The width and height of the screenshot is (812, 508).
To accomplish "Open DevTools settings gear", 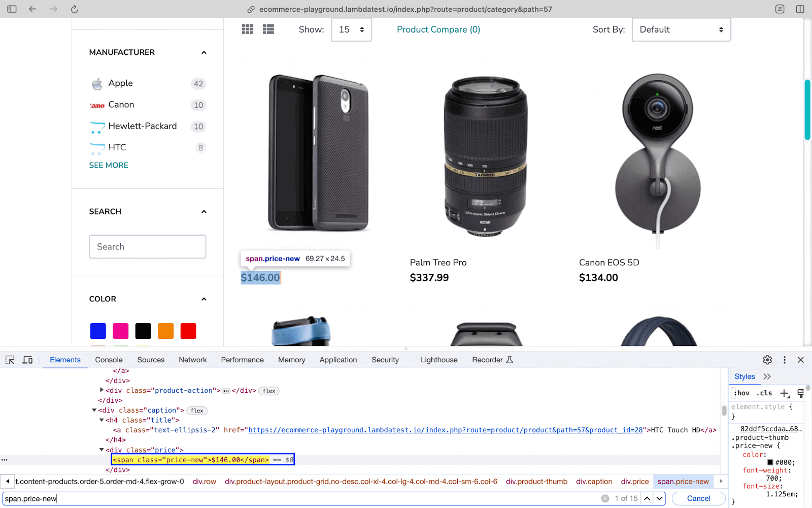I will 767,360.
